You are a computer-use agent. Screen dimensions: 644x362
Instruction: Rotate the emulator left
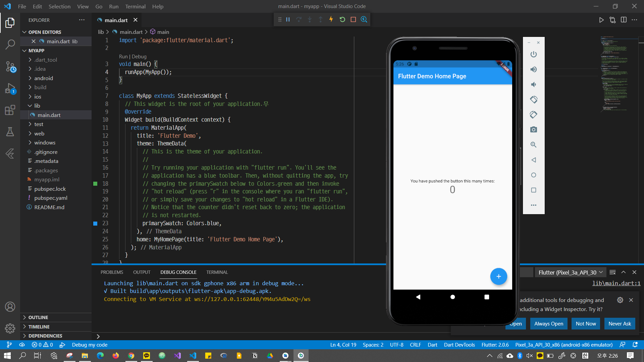coord(534,100)
